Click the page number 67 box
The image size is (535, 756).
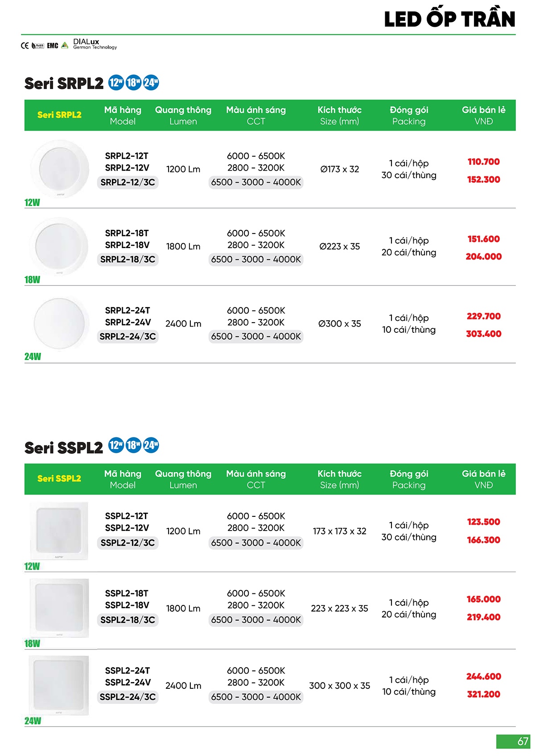pyautogui.click(x=513, y=741)
